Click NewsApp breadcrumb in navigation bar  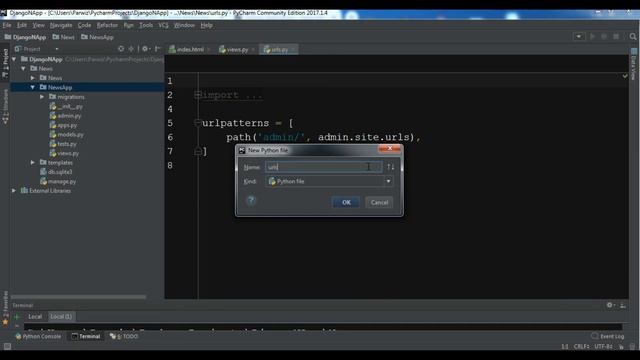[x=97, y=37]
